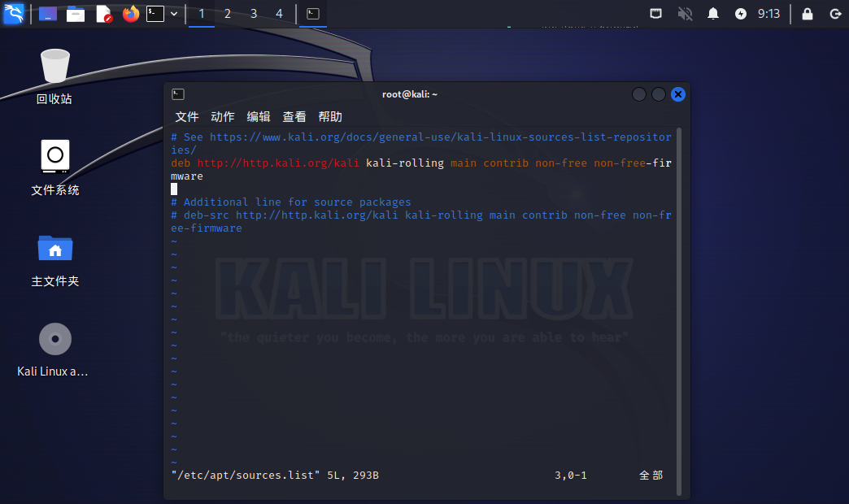Open the 动作 menu in terminal
The width and height of the screenshot is (849, 504).
click(223, 116)
